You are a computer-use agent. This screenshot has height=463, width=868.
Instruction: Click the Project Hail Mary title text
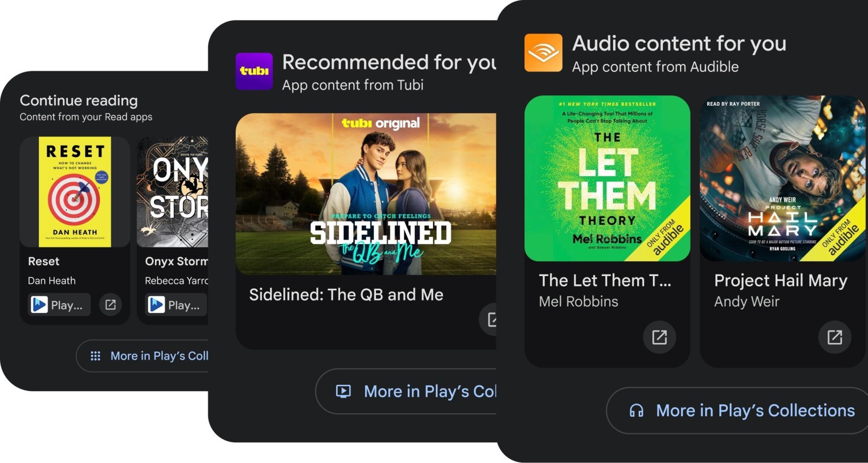(781, 281)
